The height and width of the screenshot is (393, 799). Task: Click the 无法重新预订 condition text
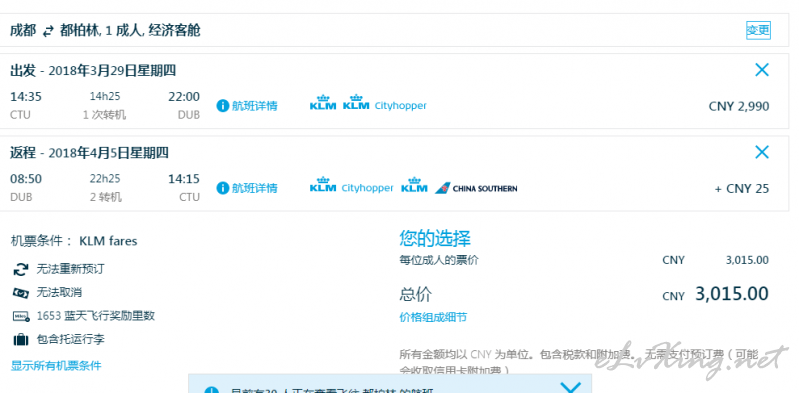pyautogui.click(x=70, y=269)
